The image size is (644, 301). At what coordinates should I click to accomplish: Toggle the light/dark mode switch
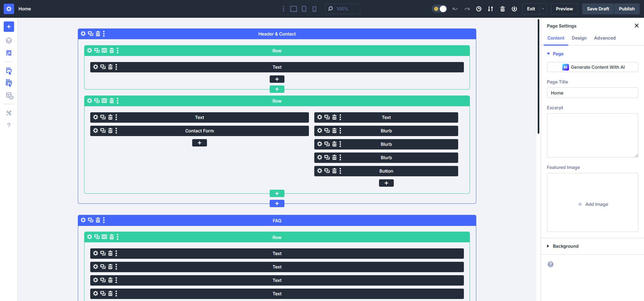tap(439, 9)
